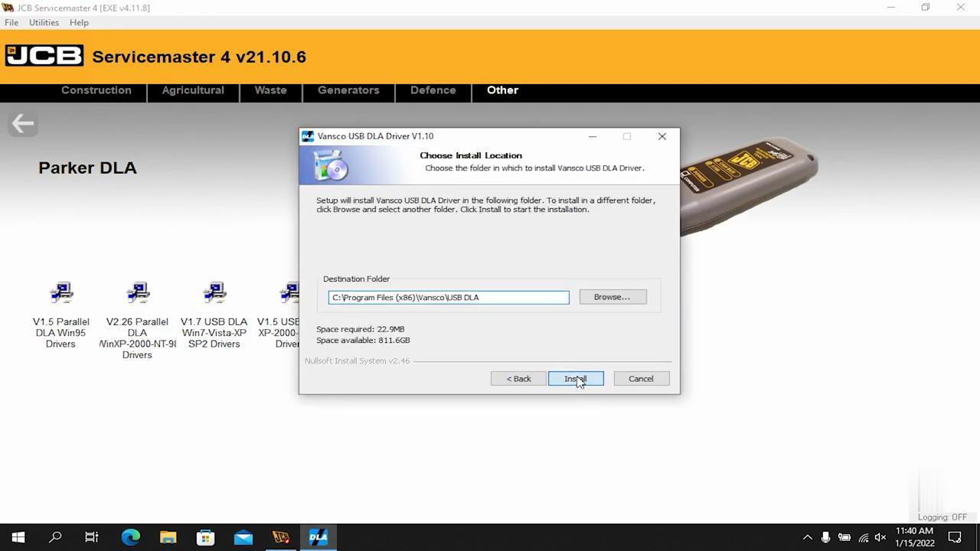Cancel the Vansco driver installation
Viewport: 980px width, 551px height.
(641, 379)
